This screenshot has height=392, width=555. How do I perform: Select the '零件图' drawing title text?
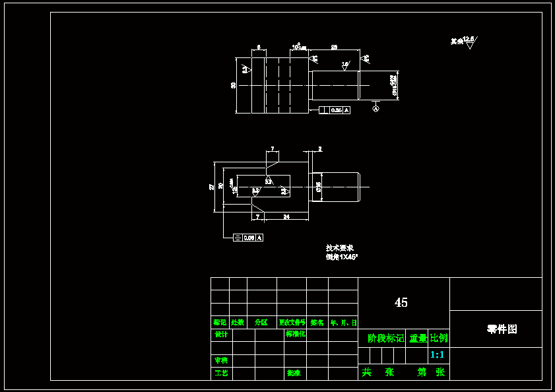(x=502, y=329)
